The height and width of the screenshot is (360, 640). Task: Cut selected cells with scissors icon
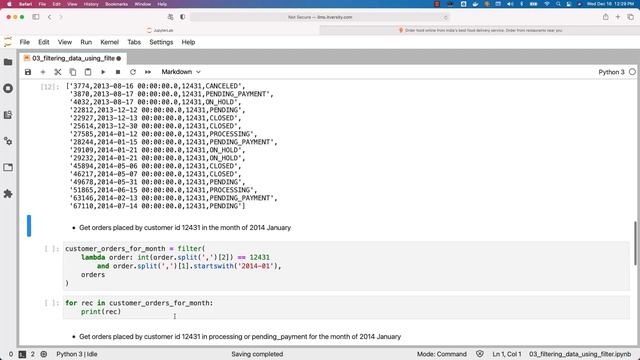click(58, 72)
